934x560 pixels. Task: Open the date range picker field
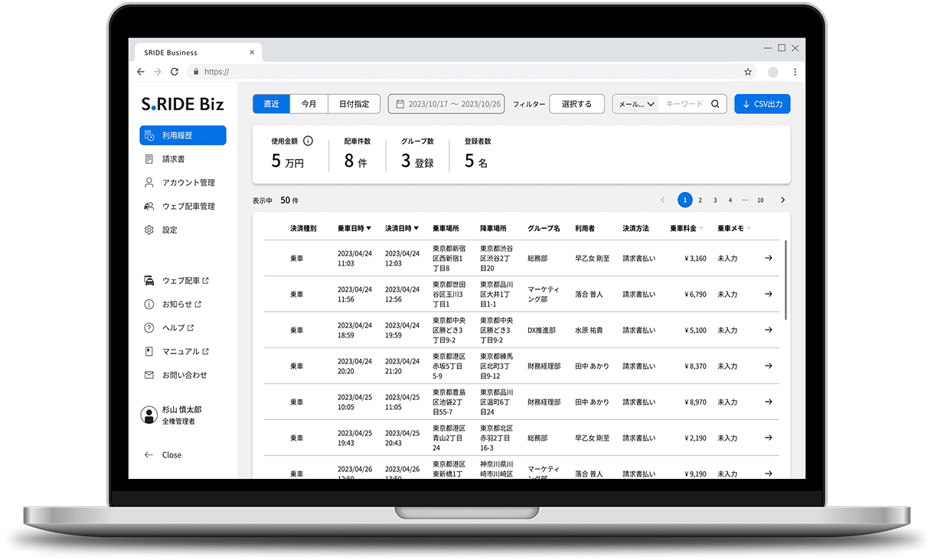tap(446, 104)
